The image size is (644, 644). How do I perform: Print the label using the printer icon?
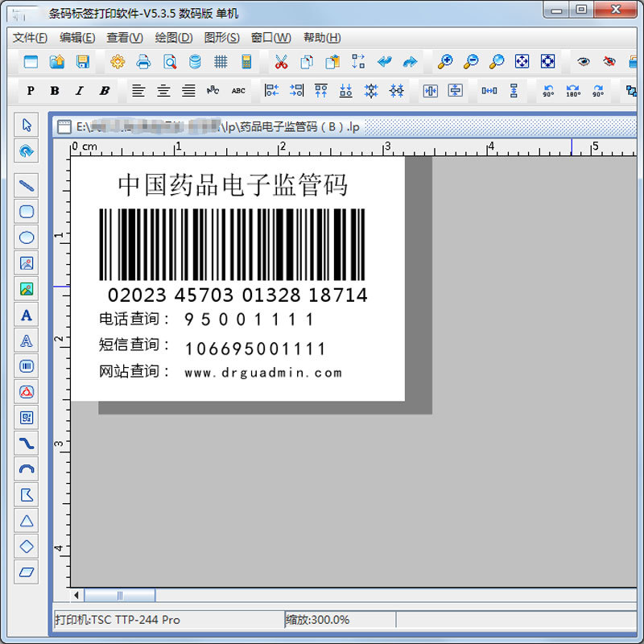(143, 62)
